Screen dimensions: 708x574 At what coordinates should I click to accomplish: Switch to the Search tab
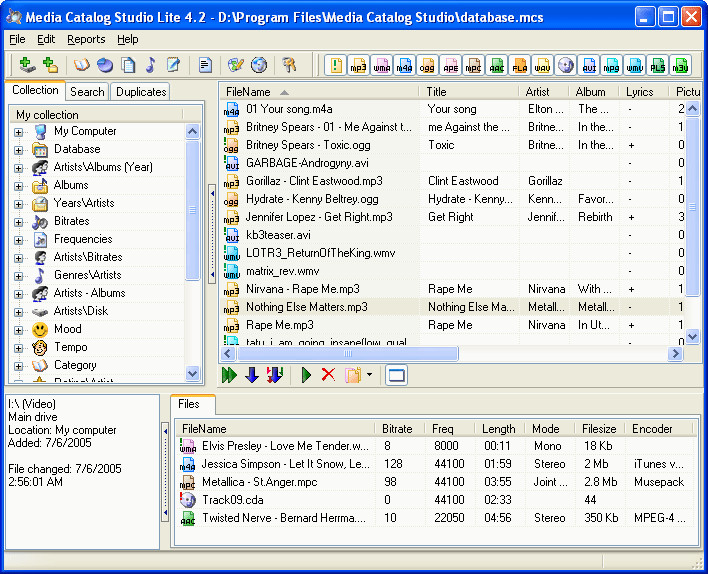pyautogui.click(x=87, y=92)
